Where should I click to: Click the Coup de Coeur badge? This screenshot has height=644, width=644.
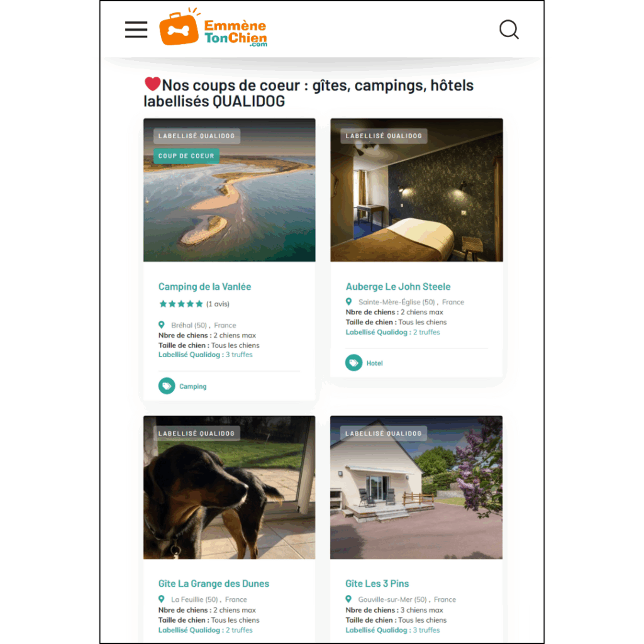coord(186,156)
